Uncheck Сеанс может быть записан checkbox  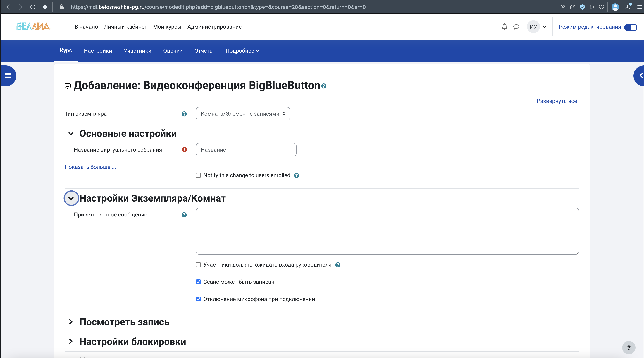tap(198, 282)
